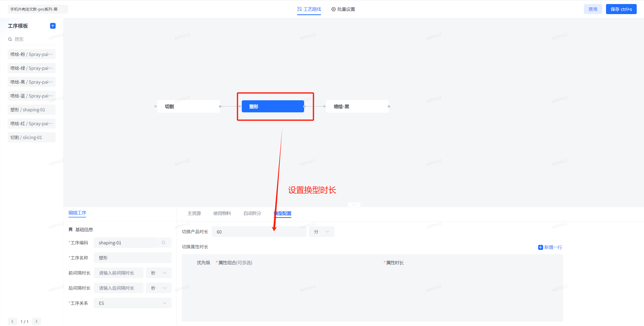The image size is (644, 326).
Task: Click the 保存 ctrl+s button
Action: [621, 9]
